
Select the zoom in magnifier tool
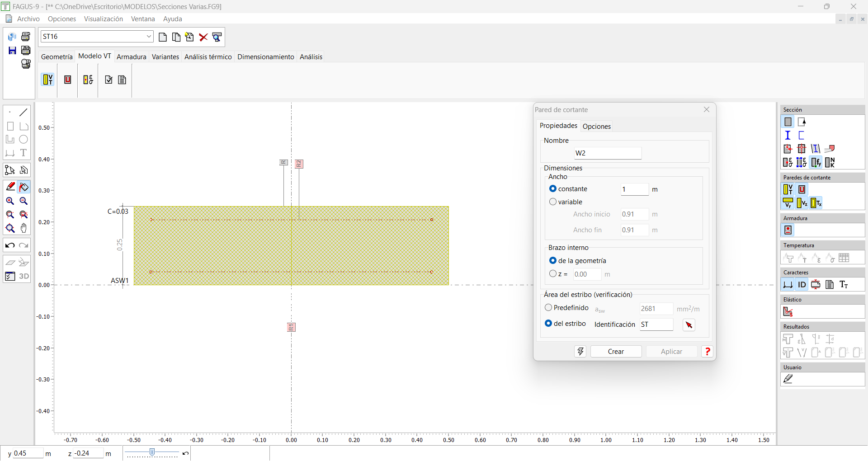(10, 201)
